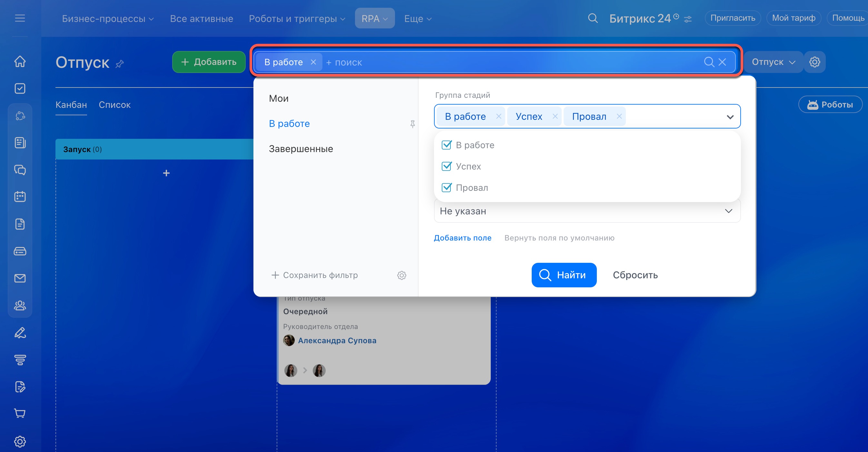Collapse the Группа стадий dropdown arrow
This screenshot has height=452, width=868.
coord(730,117)
